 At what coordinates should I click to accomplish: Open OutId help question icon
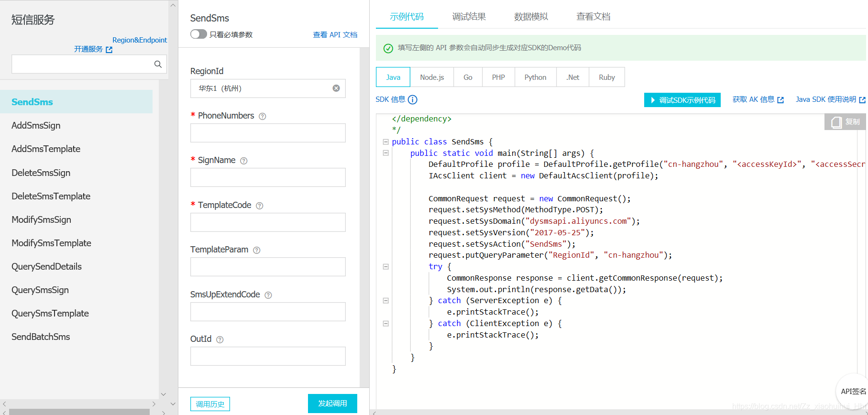[x=220, y=339]
